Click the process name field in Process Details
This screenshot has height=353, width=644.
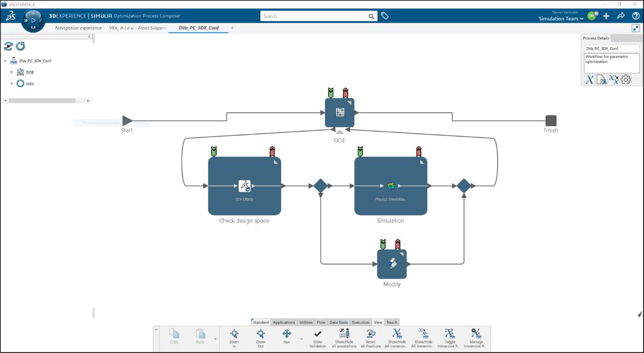coord(612,48)
